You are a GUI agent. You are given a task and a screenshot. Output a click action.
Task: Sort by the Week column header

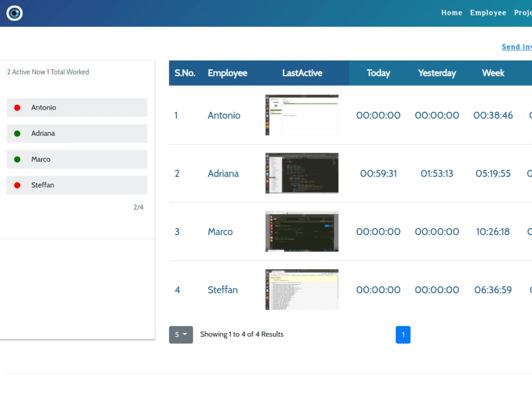click(493, 73)
